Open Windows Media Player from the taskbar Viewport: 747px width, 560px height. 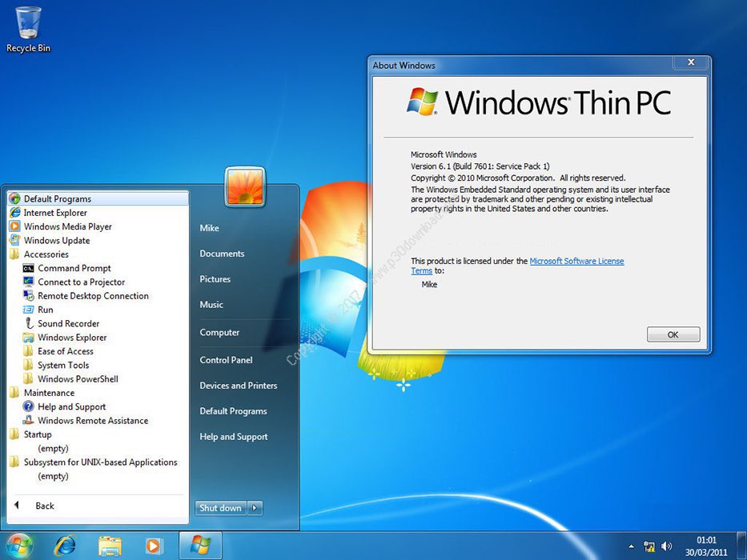(152, 546)
